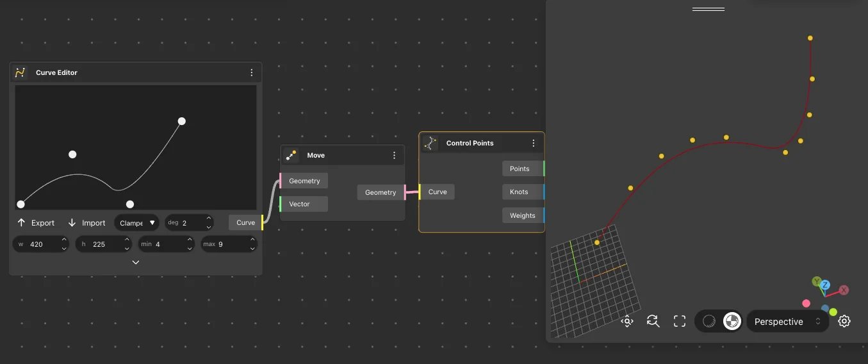Open the Clamped knot type dropdown
Image resolution: width=868 pixels, height=364 pixels.
(x=137, y=223)
